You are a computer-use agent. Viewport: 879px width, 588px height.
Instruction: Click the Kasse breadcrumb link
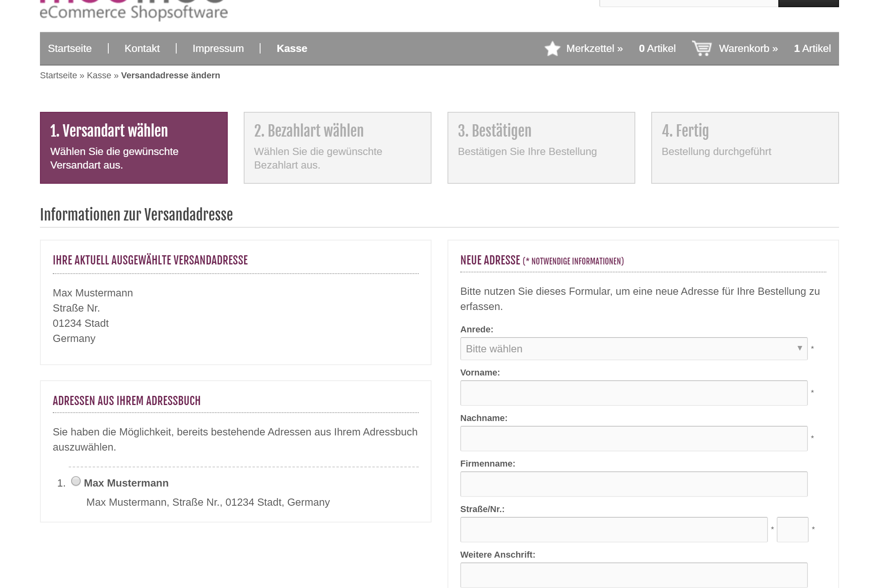(x=99, y=75)
